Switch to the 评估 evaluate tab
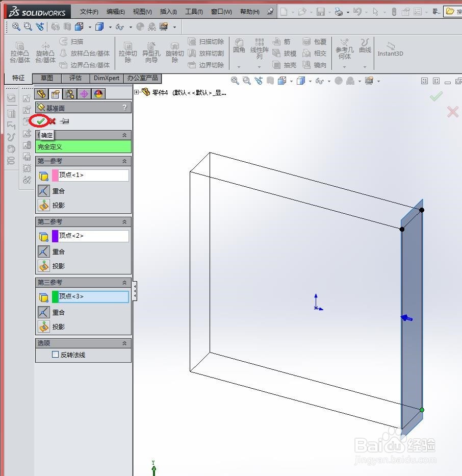 point(75,78)
